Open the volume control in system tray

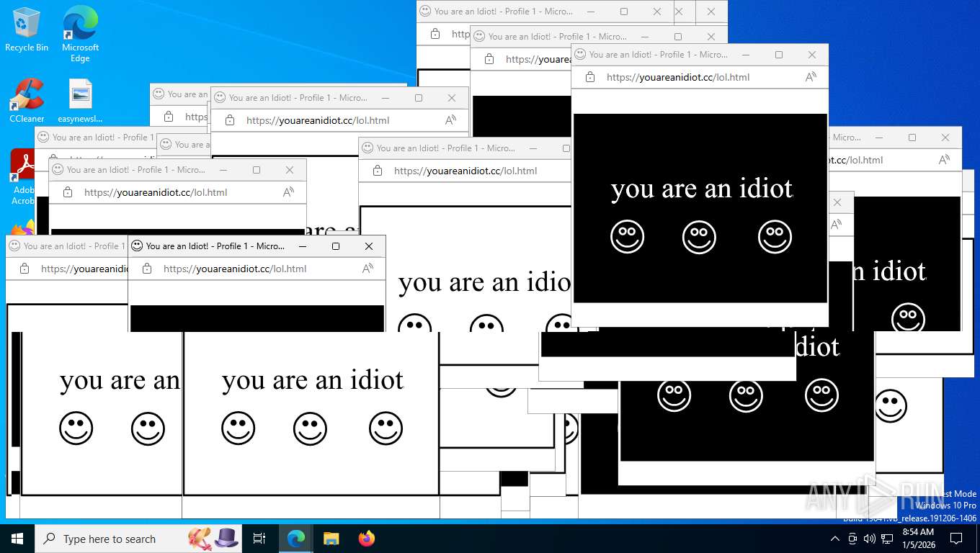(x=869, y=539)
